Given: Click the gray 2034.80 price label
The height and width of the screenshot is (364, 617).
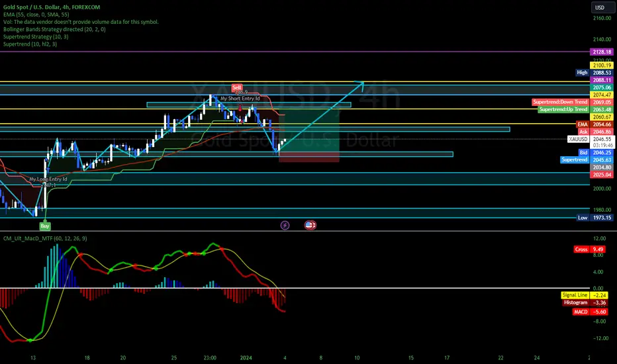Looking at the screenshot, I should point(602,167).
